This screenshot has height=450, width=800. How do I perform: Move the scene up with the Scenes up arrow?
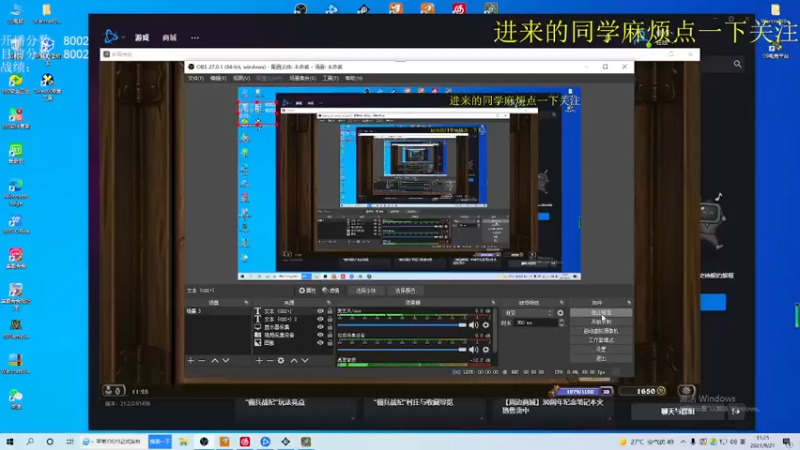(x=215, y=361)
